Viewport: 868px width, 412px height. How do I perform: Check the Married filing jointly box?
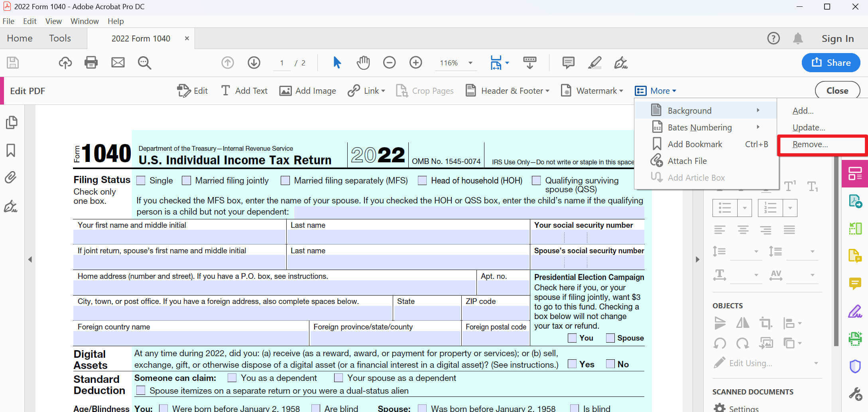(186, 180)
